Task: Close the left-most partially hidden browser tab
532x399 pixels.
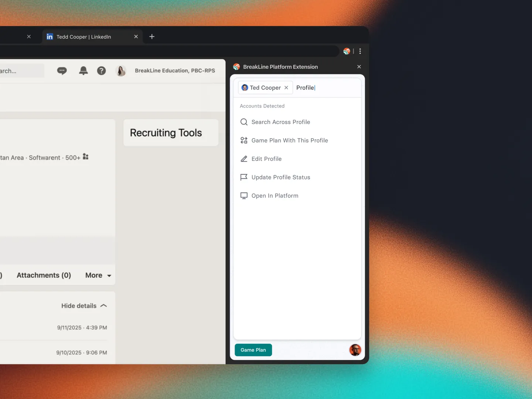Action: pyautogui.click(x=29, y=37)
